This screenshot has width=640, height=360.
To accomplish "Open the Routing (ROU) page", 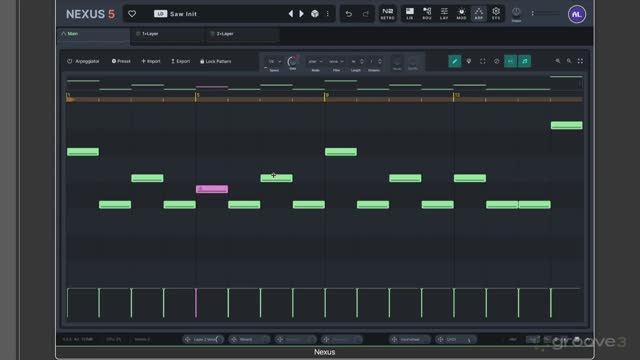I will (x=427, y=13).
